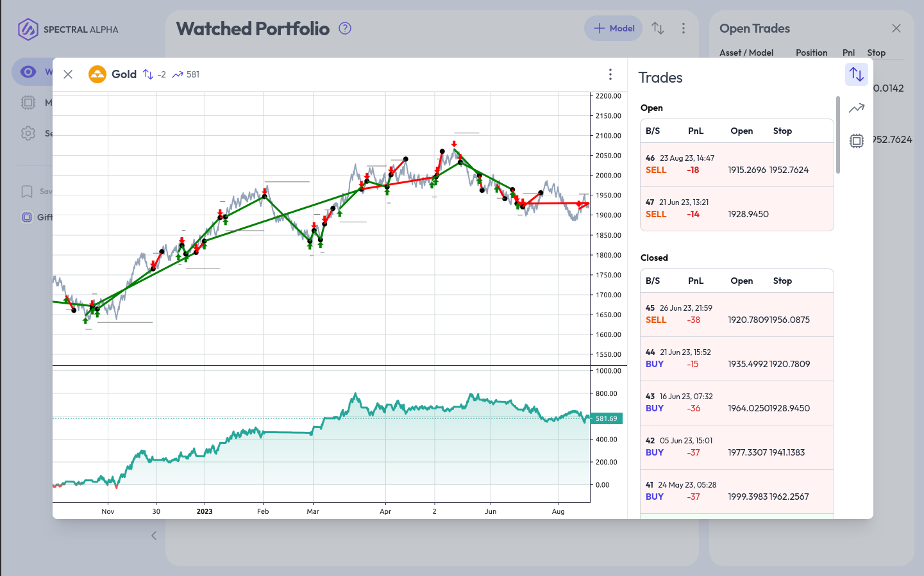Image resolution: width=924 pixels, height=576 pixels.
Task: Select the Trades view icon in side strip
Action: [857, 74]
